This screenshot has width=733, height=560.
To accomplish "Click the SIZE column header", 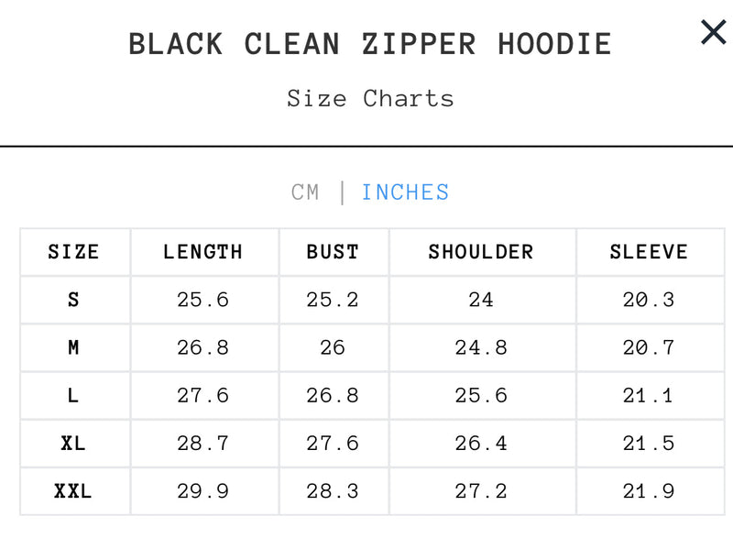I will pos(73,252).
